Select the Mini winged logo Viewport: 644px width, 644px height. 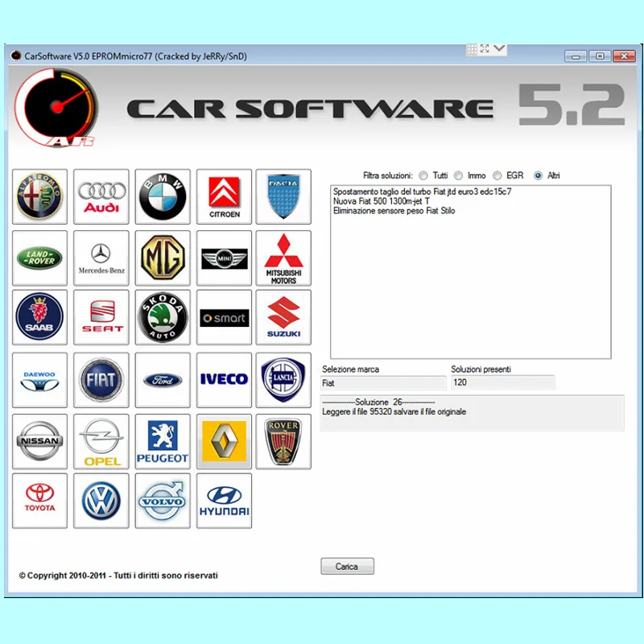point(224,258)
